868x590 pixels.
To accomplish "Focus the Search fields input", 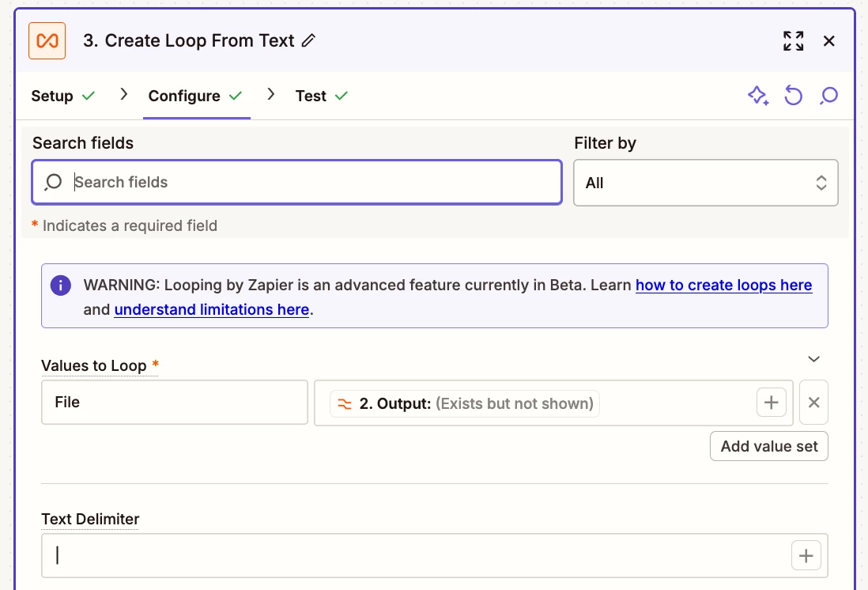I will tap(296, 182).
